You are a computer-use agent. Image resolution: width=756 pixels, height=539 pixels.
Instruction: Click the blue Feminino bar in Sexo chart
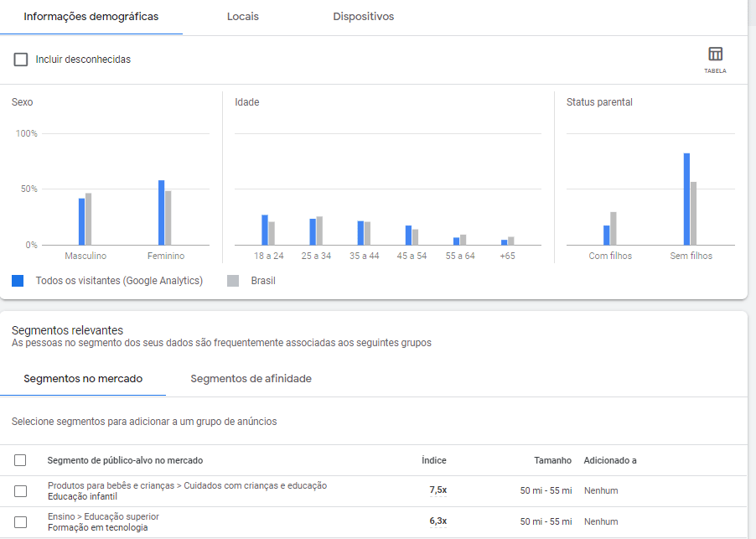pyautogui.click(x=161, y=213)
